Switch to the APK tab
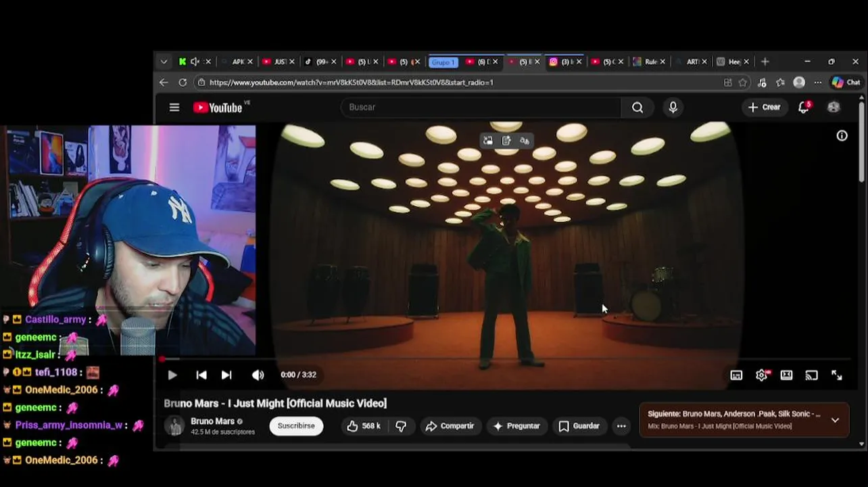This screenshot has height=487, width=868. (238, 62)
